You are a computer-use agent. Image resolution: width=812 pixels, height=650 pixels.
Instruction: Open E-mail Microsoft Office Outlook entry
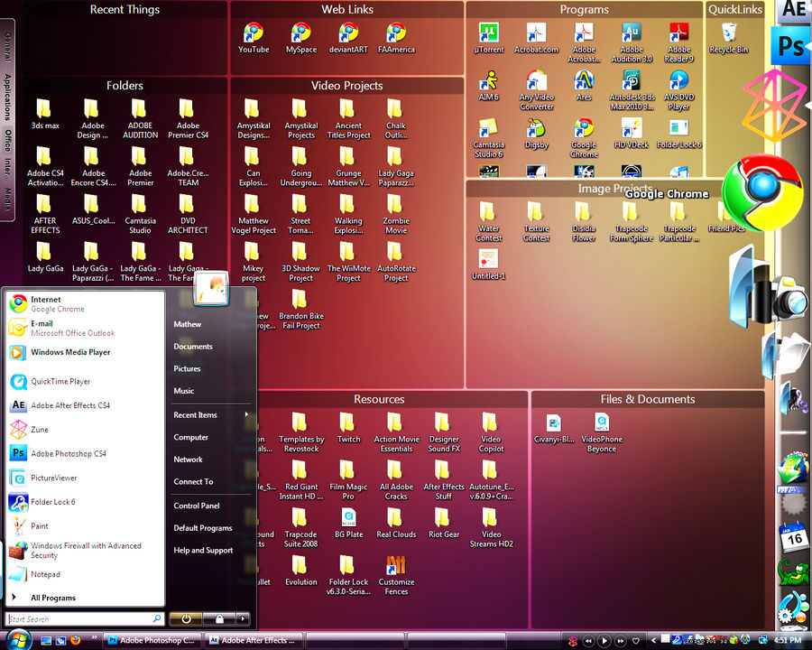tap(85, 328)
